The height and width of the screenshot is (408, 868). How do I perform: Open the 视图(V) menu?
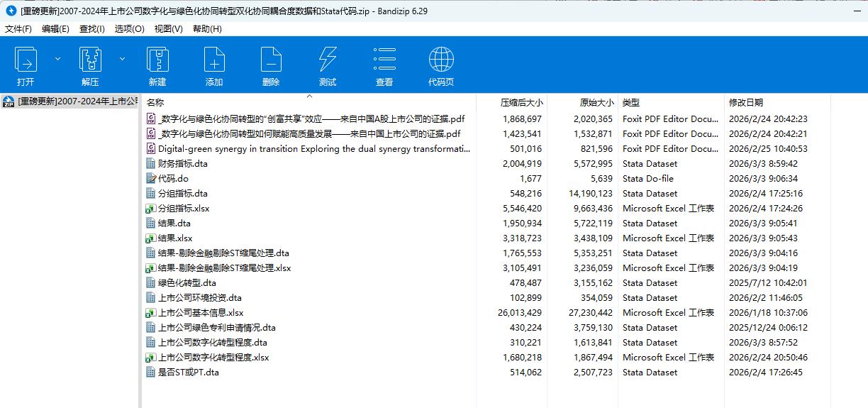tap(168, 29)
